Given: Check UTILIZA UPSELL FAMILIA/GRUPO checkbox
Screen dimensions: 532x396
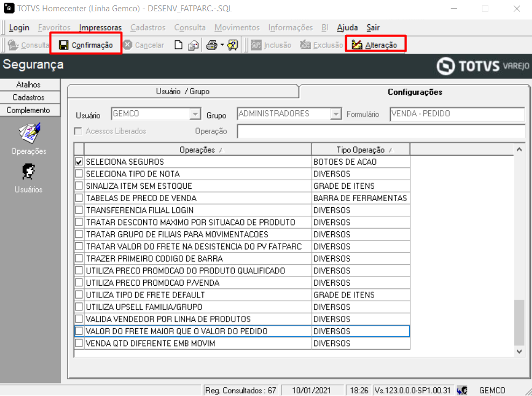Looking at the screenshot, I should (x=79, y=307).
